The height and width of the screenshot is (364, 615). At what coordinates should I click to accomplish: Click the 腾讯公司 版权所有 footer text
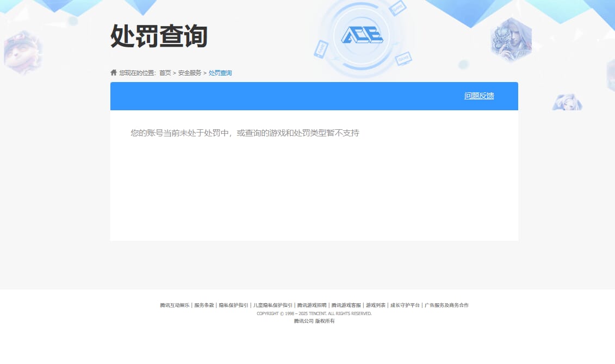coord(314,321)
